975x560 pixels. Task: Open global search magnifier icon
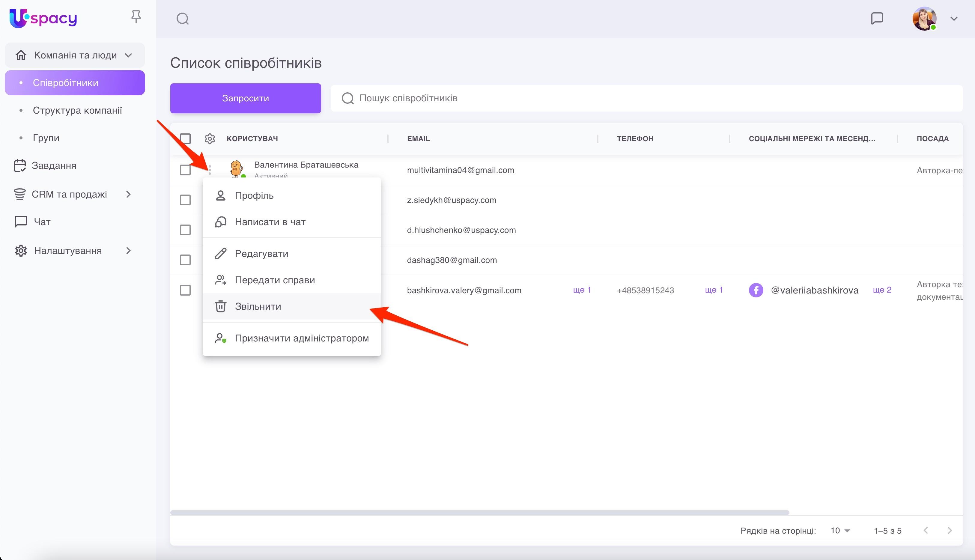pyautogui.click(x=182, y=19)
